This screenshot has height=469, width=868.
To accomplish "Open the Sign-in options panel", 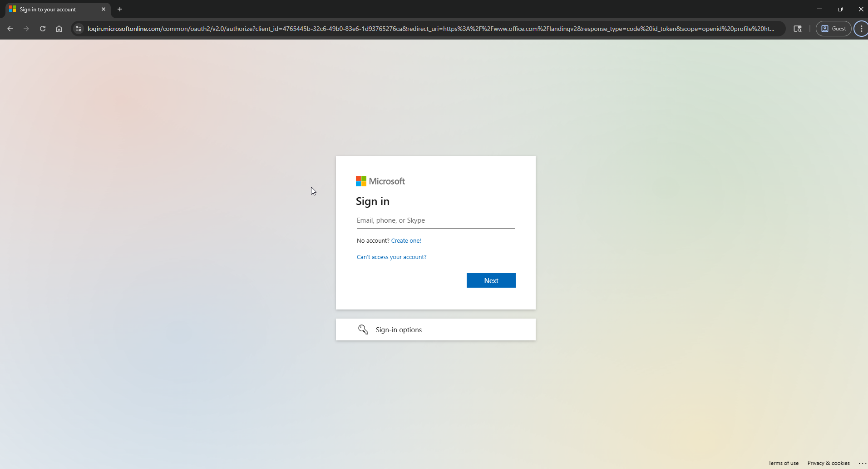I will pos(399,329).
